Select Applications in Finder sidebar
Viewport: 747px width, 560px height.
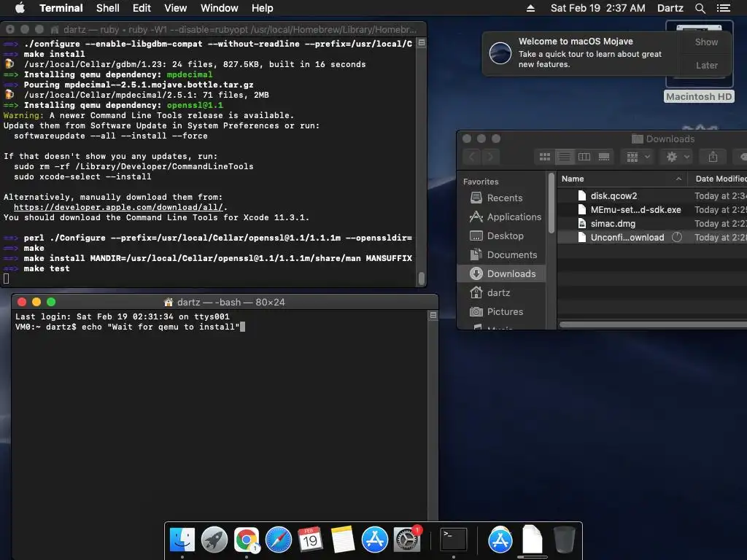point(501,217)
